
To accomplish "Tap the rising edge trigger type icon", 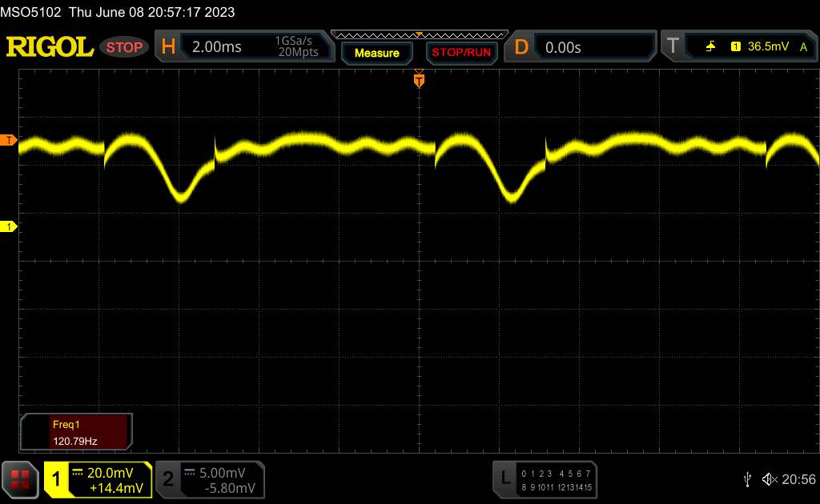I will coord(710,47).
